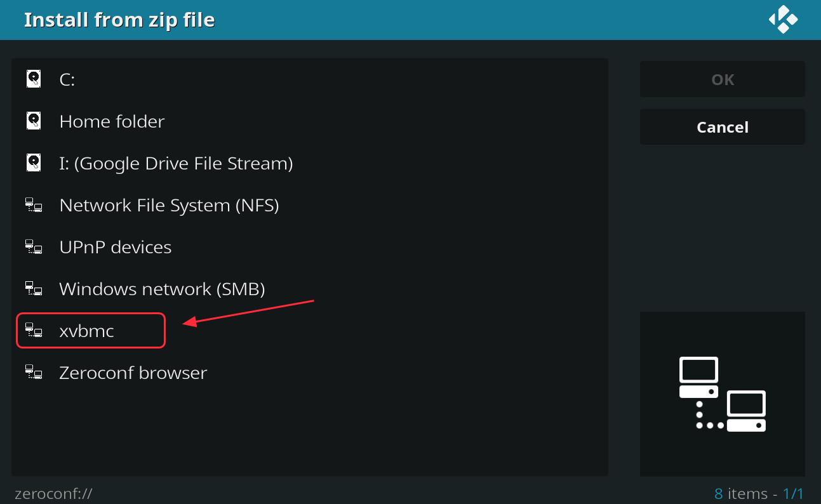The width and height of the screenshot is (821, 504).
Task: Browse Windows network (SMB)
Action: (310, 289)
